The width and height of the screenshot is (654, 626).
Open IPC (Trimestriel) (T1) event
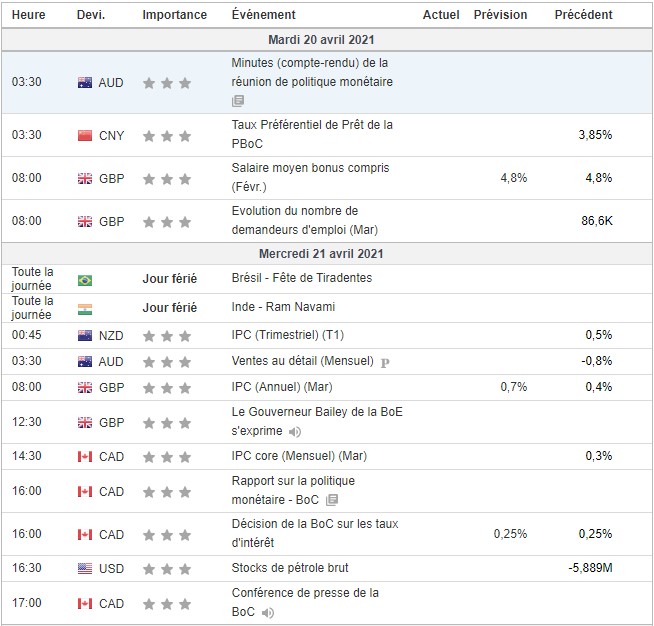[287, 335]
